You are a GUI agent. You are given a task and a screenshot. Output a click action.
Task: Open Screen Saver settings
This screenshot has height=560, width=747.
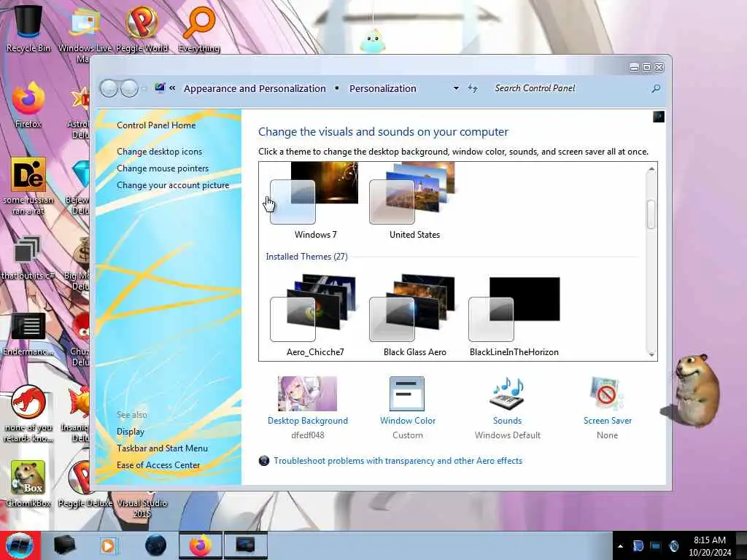(608, 407)
